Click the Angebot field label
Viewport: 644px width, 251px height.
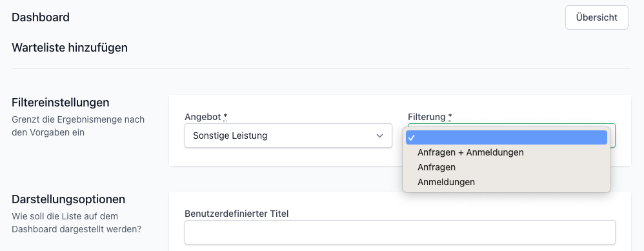point(206,117)
